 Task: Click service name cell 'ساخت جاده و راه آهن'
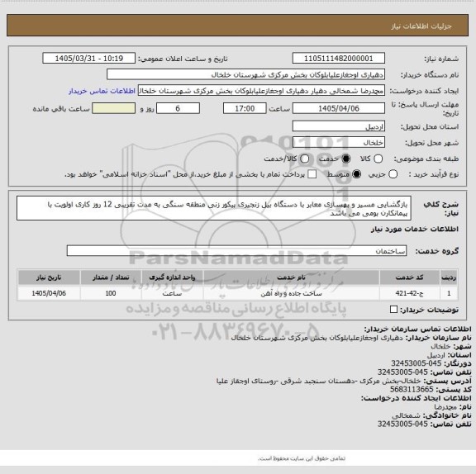tap(291, 293)
